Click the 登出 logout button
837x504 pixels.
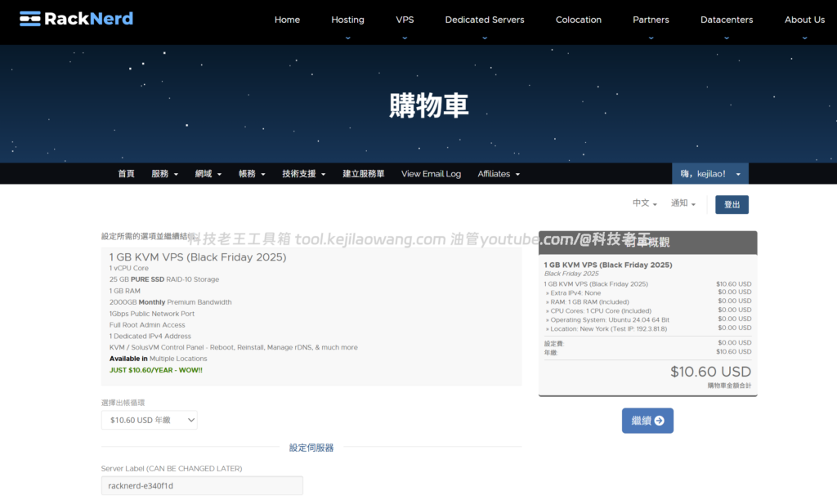[x=732, y=205]
